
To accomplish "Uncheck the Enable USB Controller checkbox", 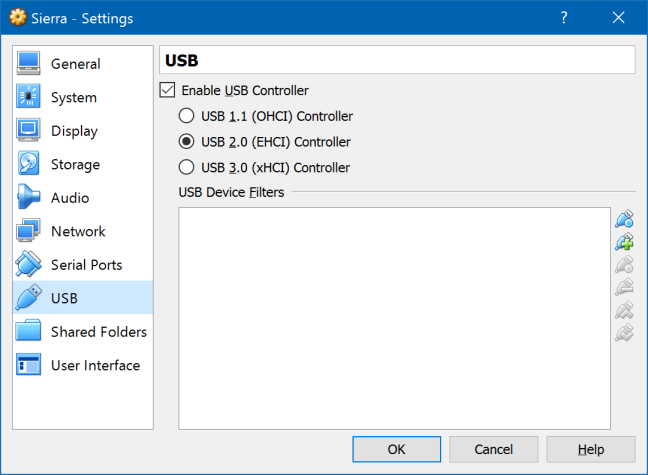I will (167, 90).
